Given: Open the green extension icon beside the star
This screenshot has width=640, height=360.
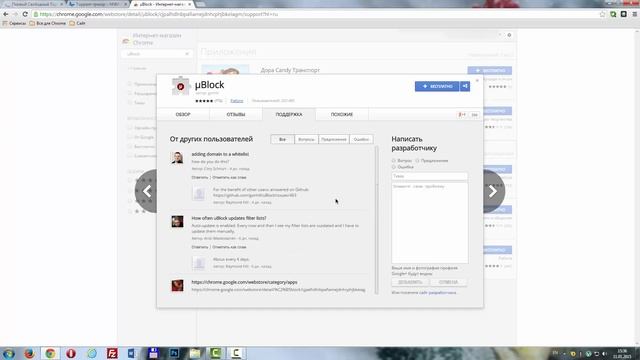Looking at the screenshot, I should tap(613, 14).
